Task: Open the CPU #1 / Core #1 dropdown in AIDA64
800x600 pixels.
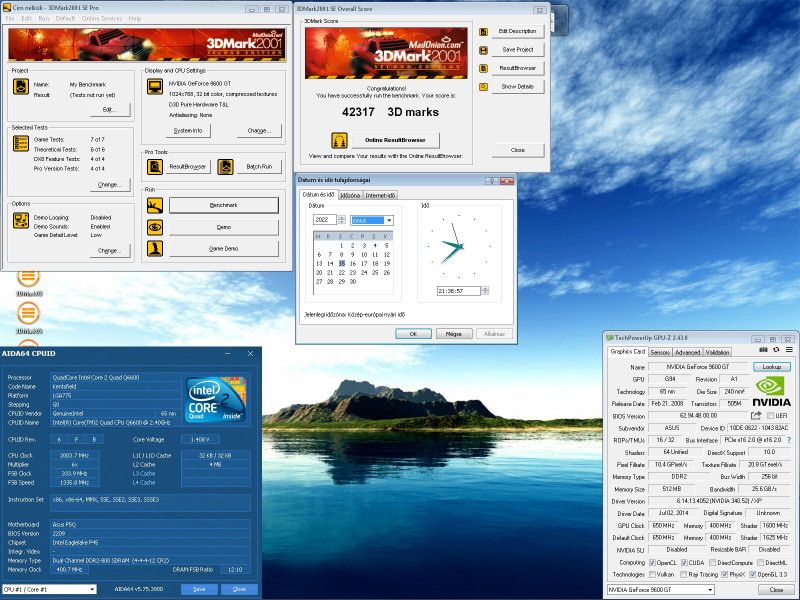Action: [x=49, y=589]
